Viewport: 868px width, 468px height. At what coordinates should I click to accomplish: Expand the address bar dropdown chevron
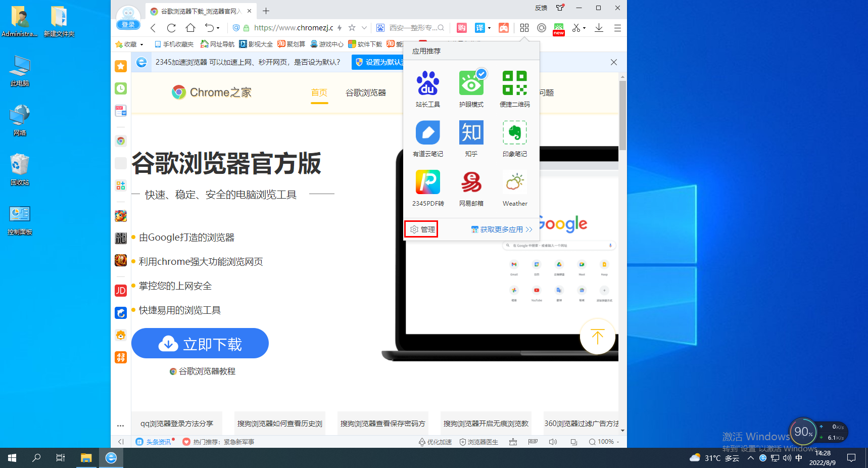(364, 28)
